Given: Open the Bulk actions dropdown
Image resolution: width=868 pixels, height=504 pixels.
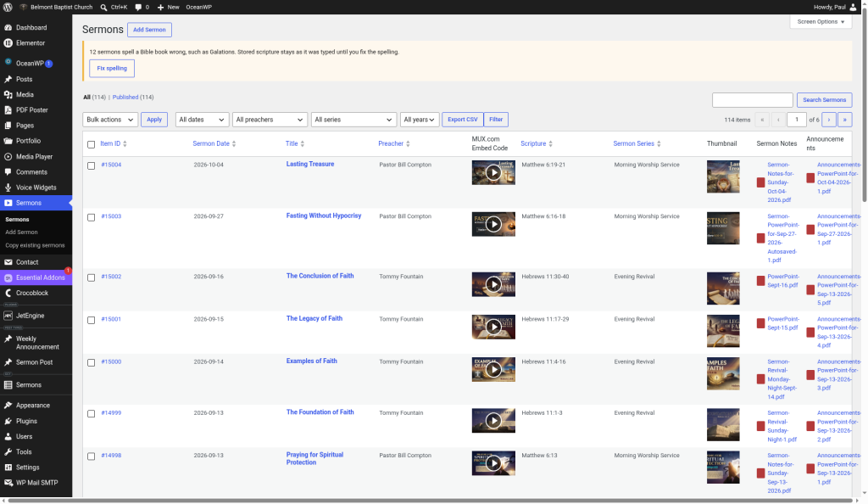Looking at the screenshot, I should click(x=110, y=120).
